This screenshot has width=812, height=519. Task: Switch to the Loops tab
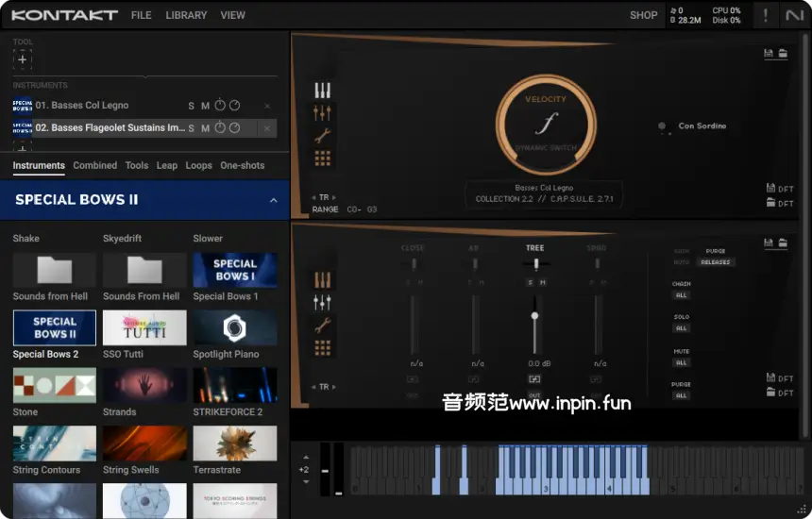tap(198, 165)
